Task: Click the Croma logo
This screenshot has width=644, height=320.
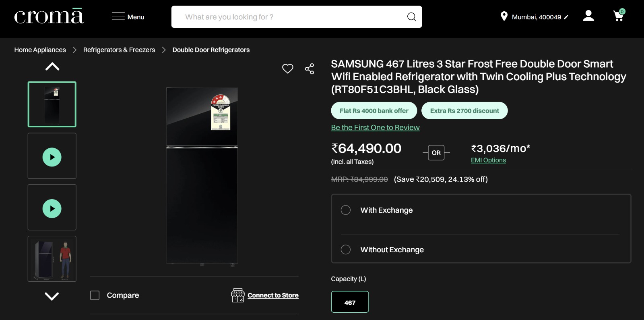Action: click(x=49, y=17)
